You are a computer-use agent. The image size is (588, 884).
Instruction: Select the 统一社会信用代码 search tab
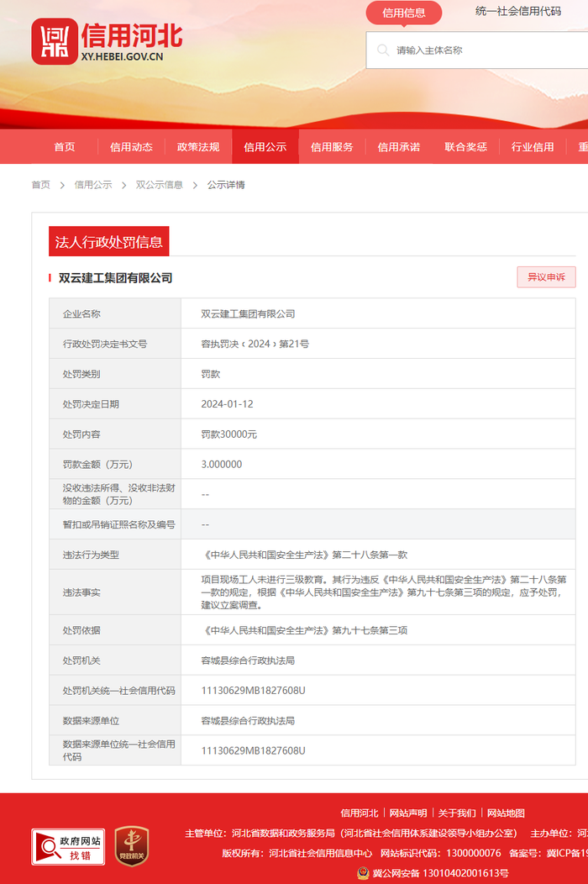[x=518, y=11]
